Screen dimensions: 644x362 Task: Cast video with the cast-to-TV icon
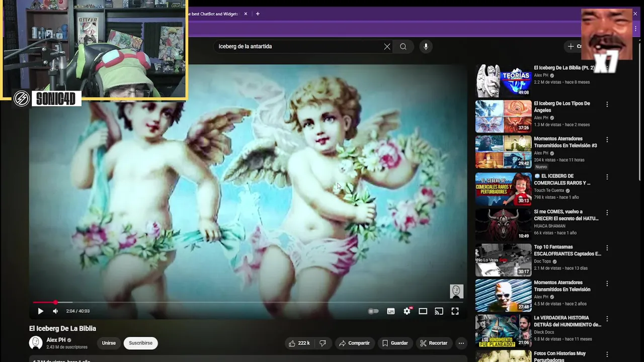click(439, 311)
